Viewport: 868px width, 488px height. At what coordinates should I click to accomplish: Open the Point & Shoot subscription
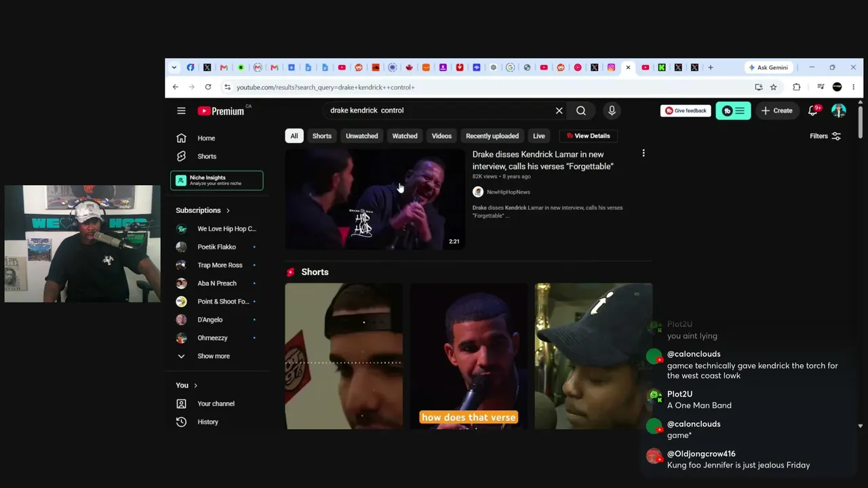tap(216, 302)
